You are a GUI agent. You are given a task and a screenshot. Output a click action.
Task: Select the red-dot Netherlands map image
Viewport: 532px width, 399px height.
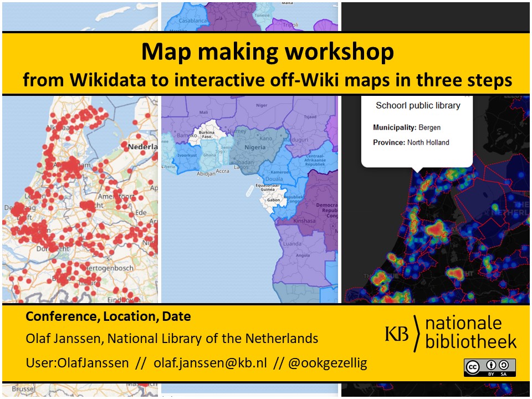[80, 199]
